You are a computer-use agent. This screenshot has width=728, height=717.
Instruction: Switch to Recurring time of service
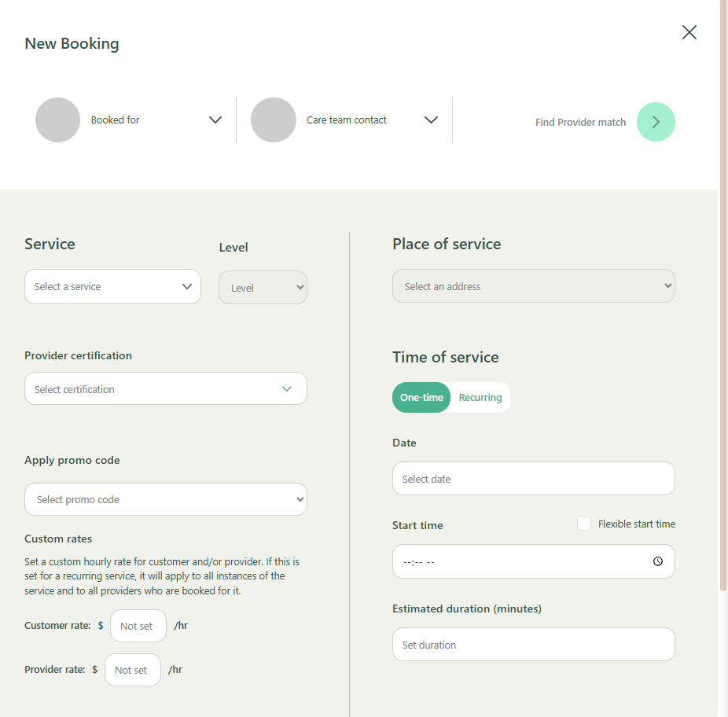pos(480,398)
